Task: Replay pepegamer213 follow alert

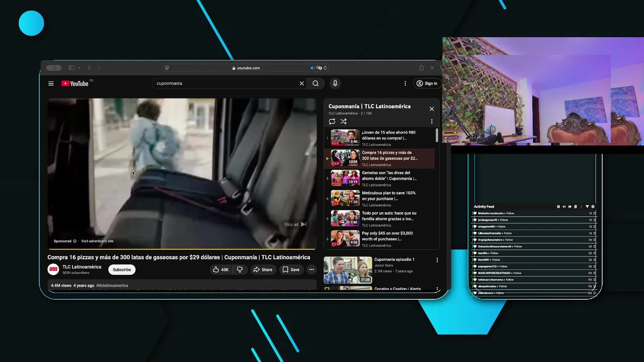Action: point(595,266)
